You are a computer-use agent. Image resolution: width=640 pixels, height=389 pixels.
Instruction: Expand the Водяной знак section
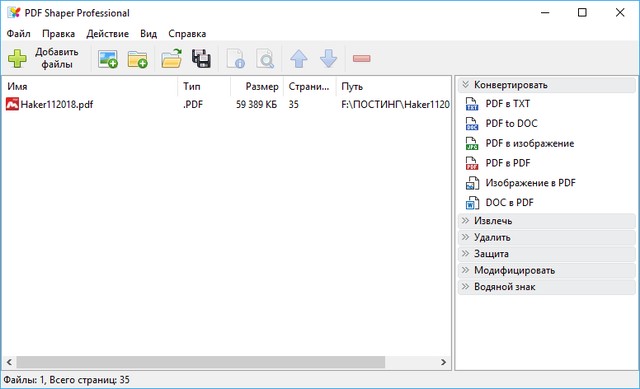(x=547, y=287)
